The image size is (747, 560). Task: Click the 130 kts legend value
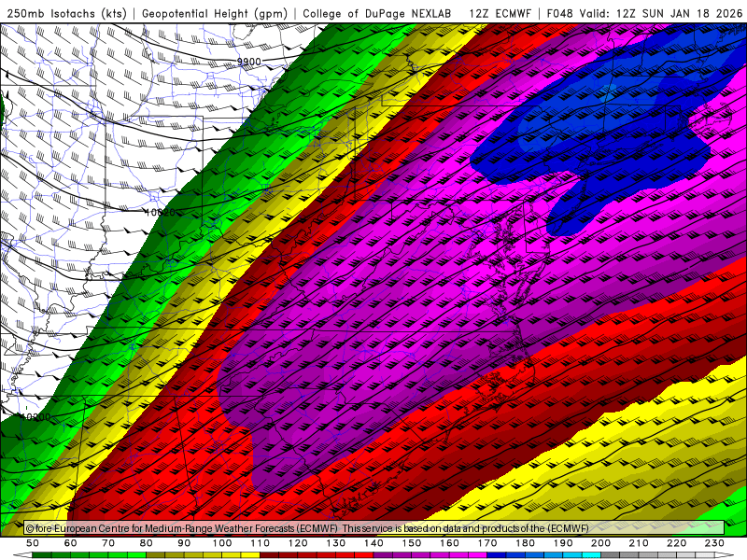tap(336, 543)
